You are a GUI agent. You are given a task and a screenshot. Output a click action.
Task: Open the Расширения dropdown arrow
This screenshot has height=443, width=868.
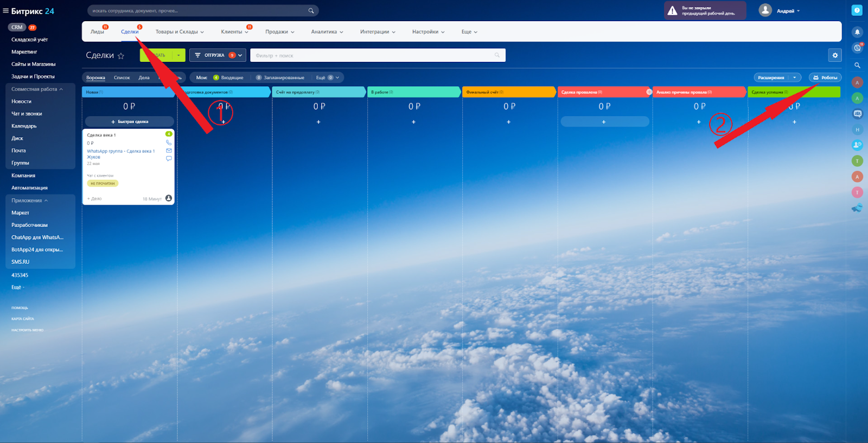795,78
